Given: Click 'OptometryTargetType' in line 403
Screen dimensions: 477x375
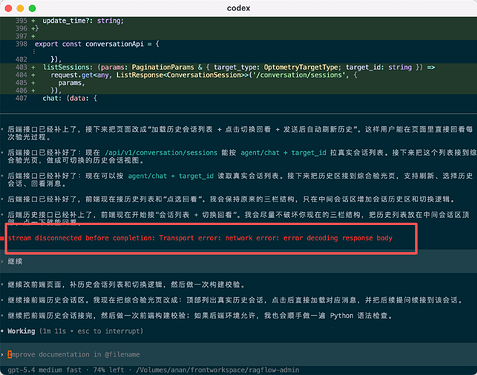Looking at the screenshot, I should point(302,67).
